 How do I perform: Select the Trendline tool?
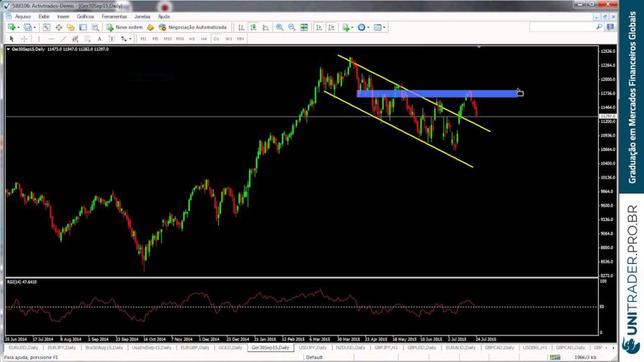tap(63, 38)
